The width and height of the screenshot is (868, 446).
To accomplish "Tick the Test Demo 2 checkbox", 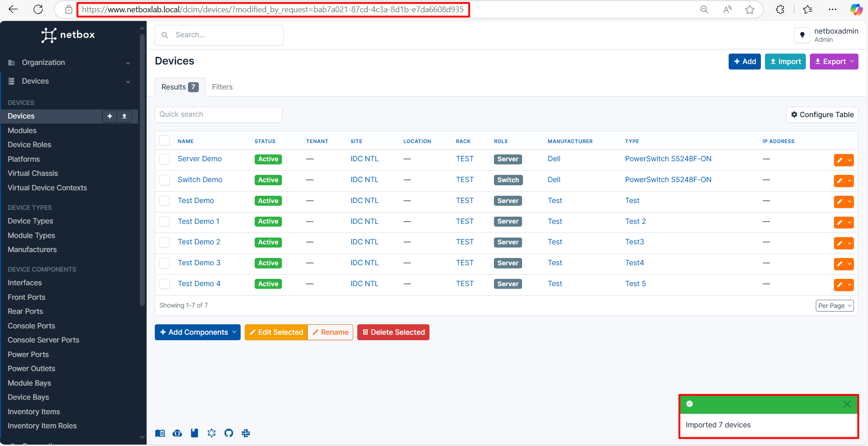I will 165,242.
